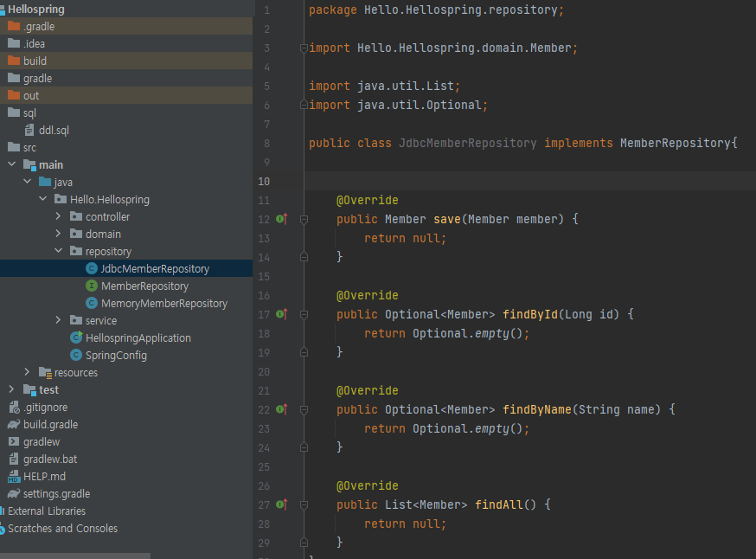Expand the test folder
Image resolution: width=756 pixels, height=559 pixels.
click(12, 389)
